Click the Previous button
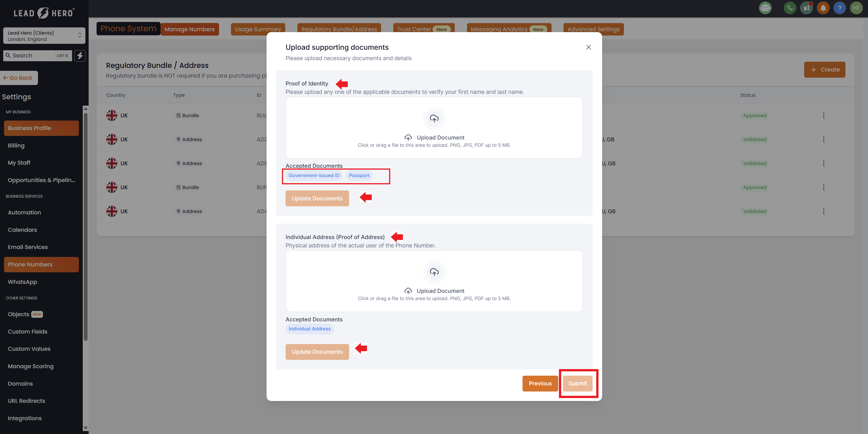 (540, 384)
